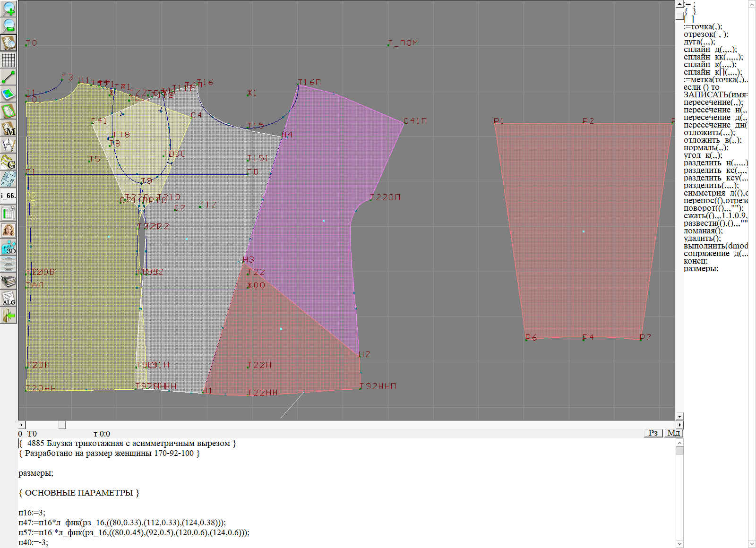Viewport: 756px width, 548px height.
Task: Open the 3D view icon
Action: (9, 247)
